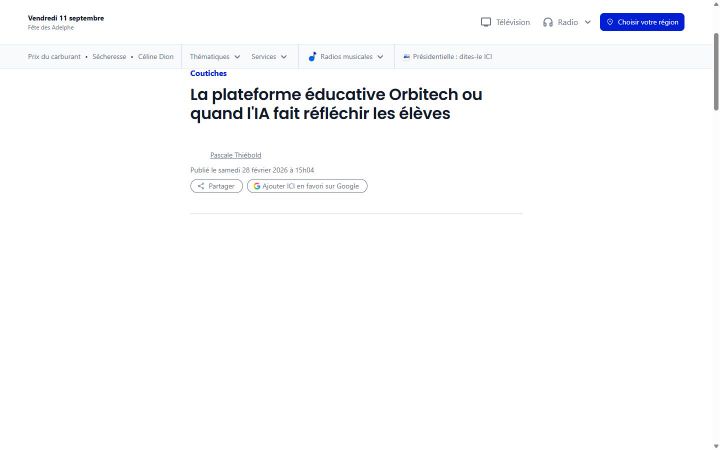Open the Radios musicales menu
Image resolution: width=720 pixels, height=450 pixels.
click(346, 56)
